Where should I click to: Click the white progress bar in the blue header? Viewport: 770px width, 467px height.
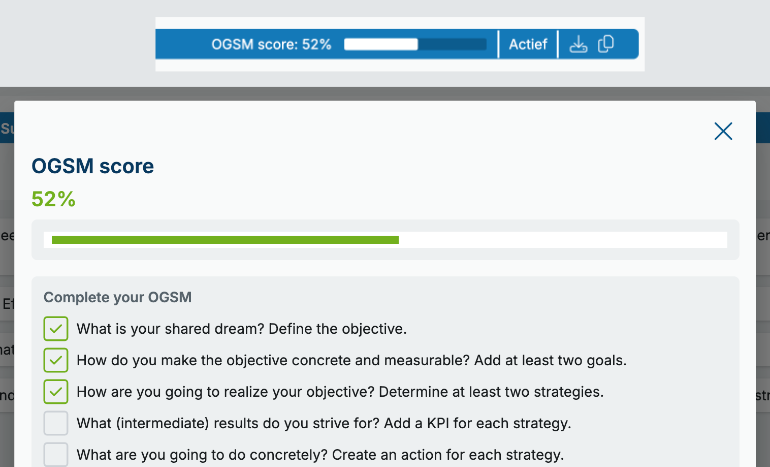415,45
